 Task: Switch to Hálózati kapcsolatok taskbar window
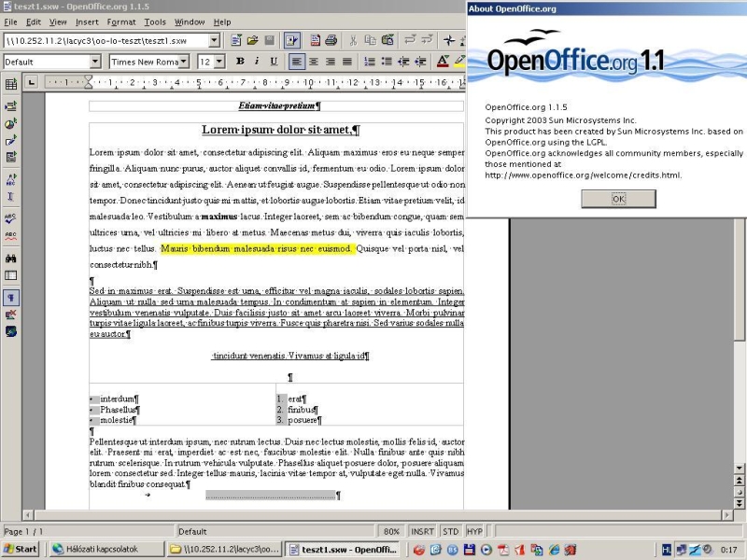click(106, 549)
